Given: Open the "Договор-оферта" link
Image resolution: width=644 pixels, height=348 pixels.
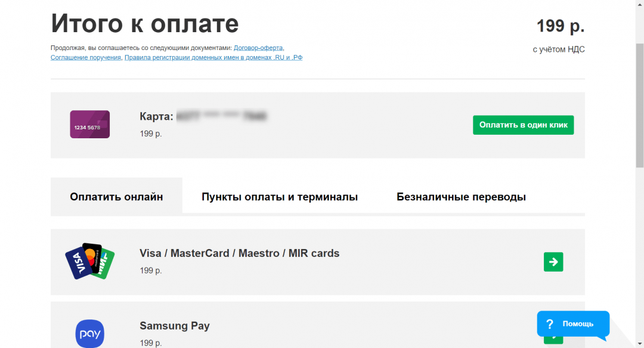Looking at the screenshot, I should [259, 48].
